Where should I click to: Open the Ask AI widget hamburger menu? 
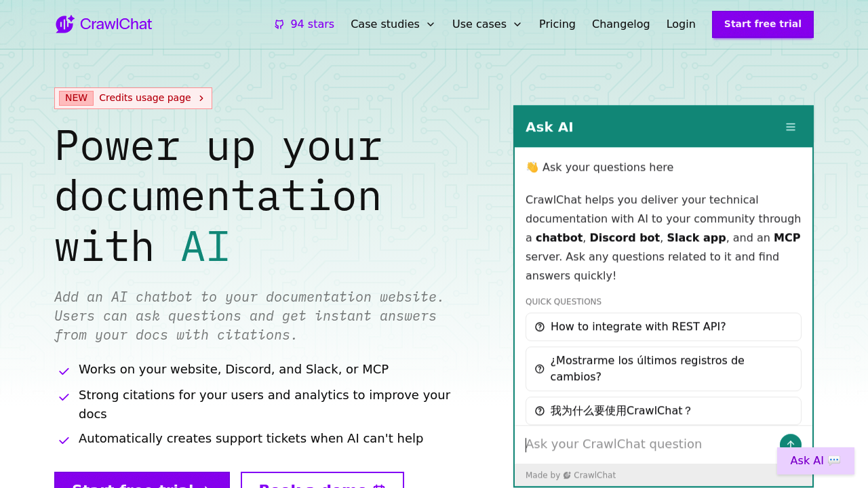click(790, 126)
